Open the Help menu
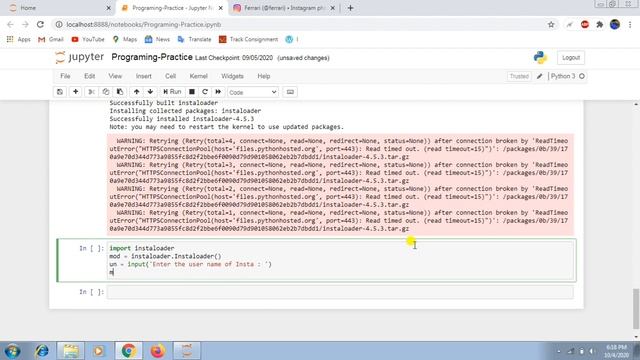640x360 pixels. (264, 76)
